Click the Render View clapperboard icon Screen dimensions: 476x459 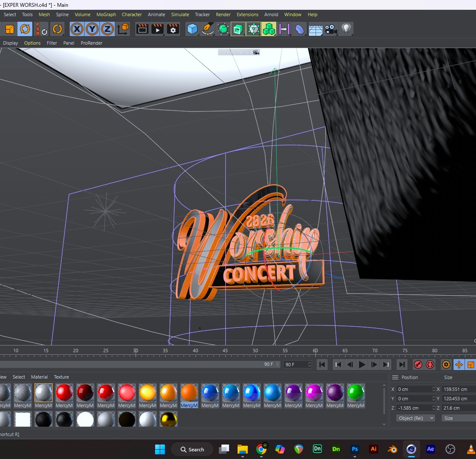[x=142, y=29]
